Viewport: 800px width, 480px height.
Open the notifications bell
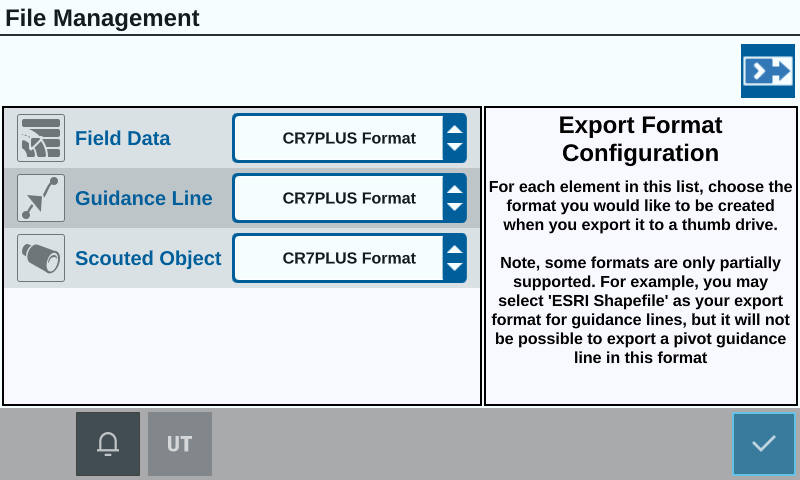point(108,444)
